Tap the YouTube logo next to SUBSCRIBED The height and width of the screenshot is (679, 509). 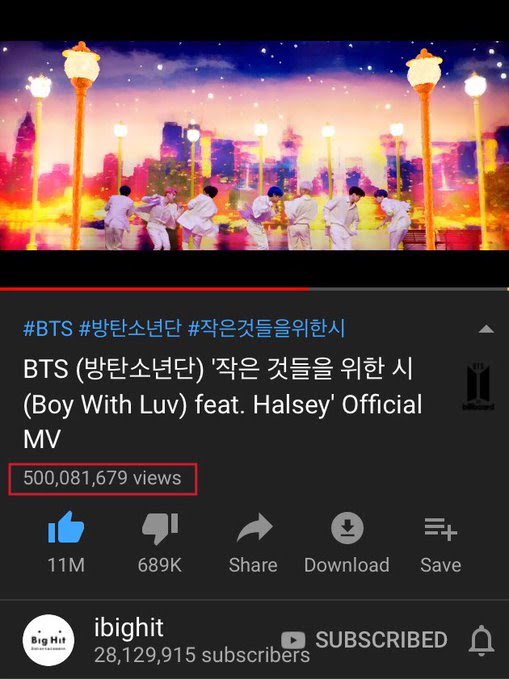293,640
